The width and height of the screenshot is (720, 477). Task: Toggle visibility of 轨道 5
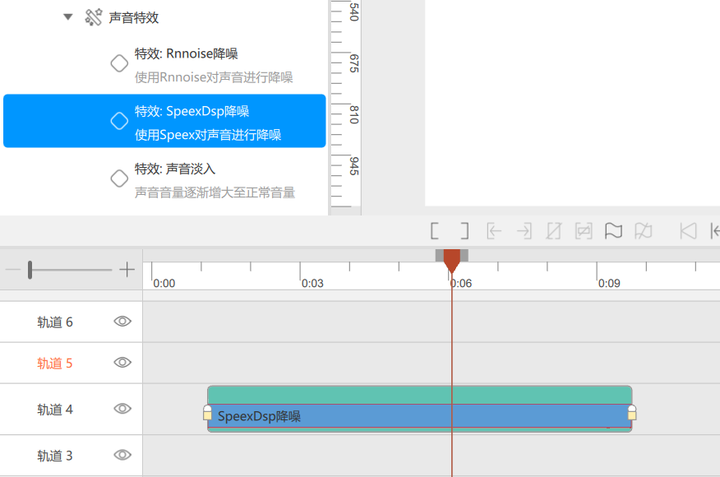pyautogui.click(x=123, y=363)
